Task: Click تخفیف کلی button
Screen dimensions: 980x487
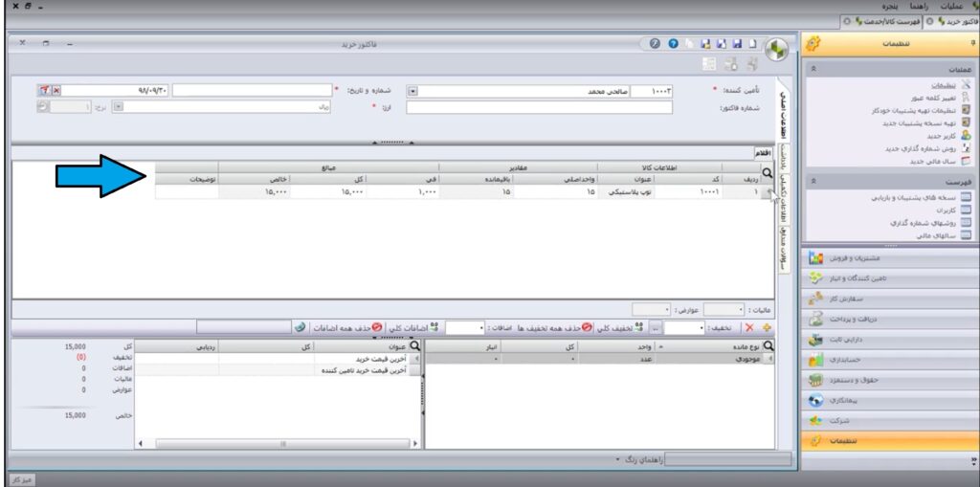Action: click(x=619, y=327)
